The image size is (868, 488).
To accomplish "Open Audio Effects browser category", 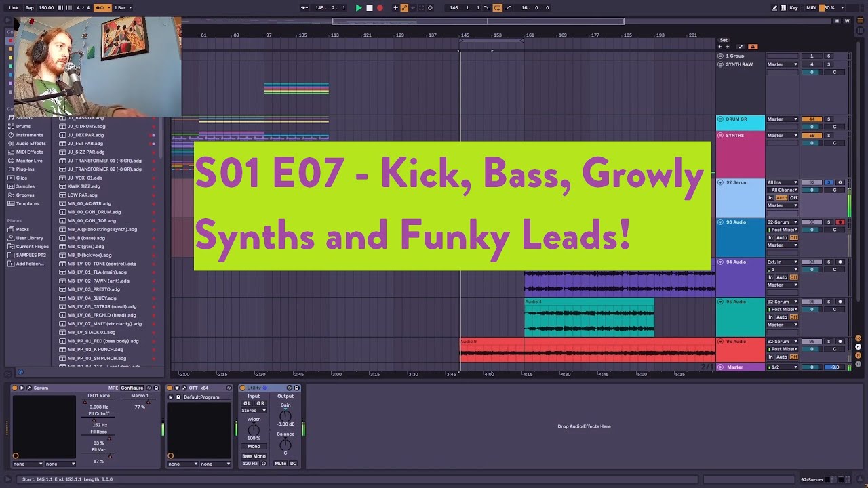I will coord(31,144).
